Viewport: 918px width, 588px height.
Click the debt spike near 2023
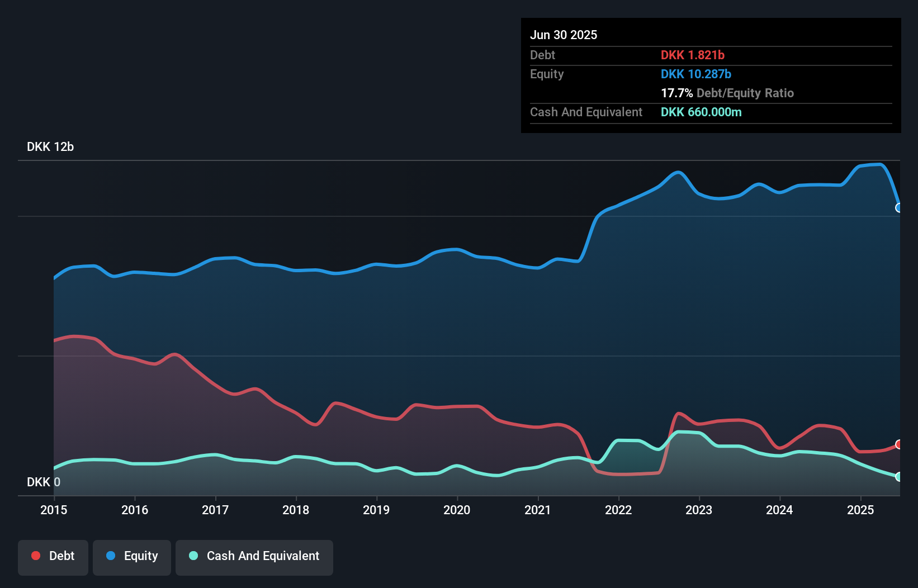[x=678, y=414]
